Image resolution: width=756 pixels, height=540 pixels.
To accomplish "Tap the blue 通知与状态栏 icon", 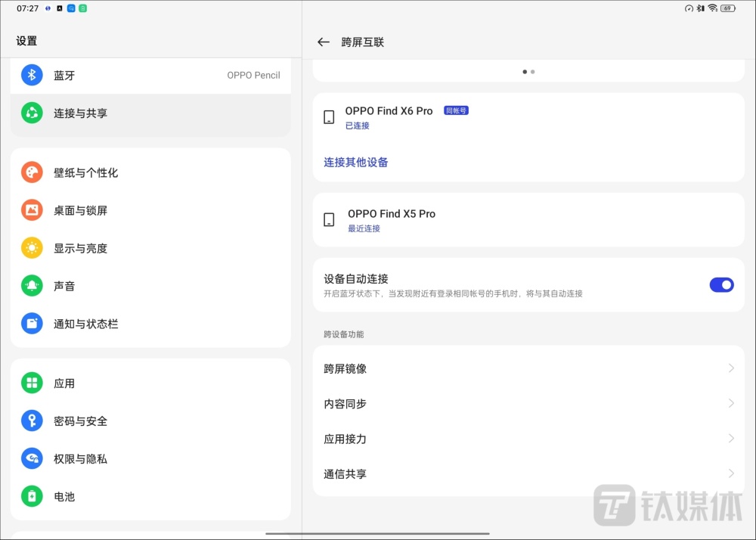I will click(x=32, y=324).
